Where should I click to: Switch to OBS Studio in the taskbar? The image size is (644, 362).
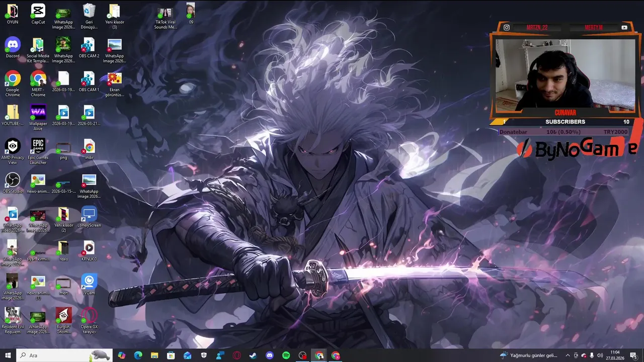(x=302, y=355)
